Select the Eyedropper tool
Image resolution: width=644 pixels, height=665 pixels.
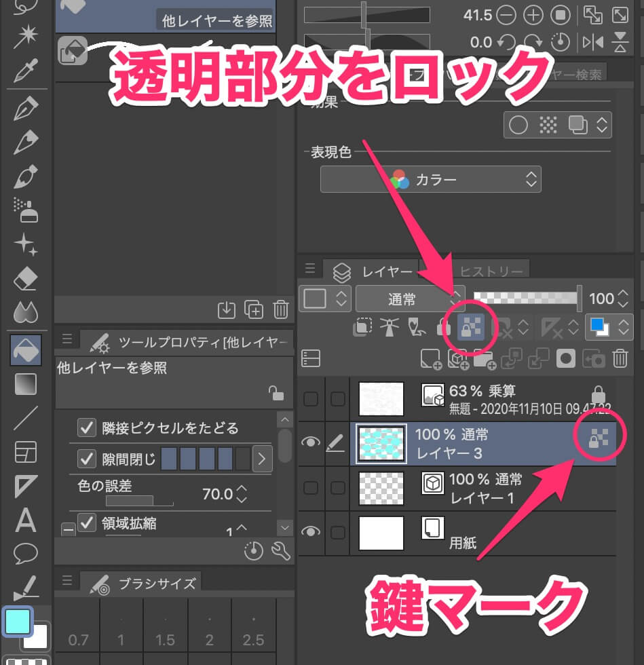pos(26,69)
